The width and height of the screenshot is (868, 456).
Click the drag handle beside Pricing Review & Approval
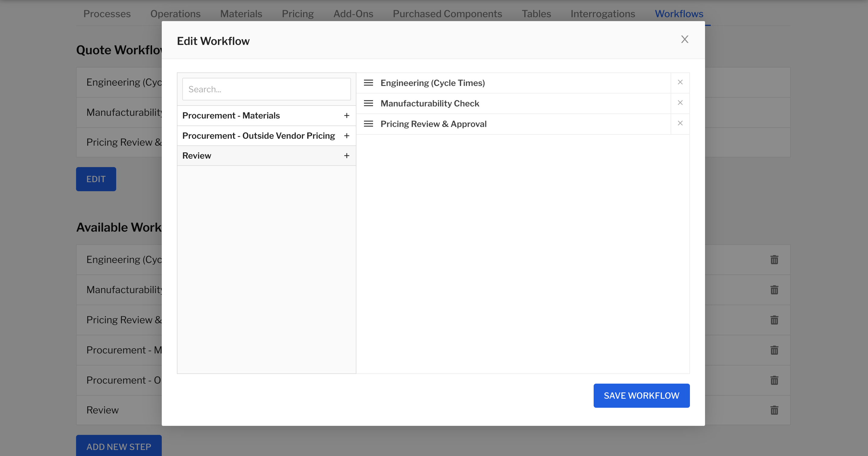(x=369, y=124)
